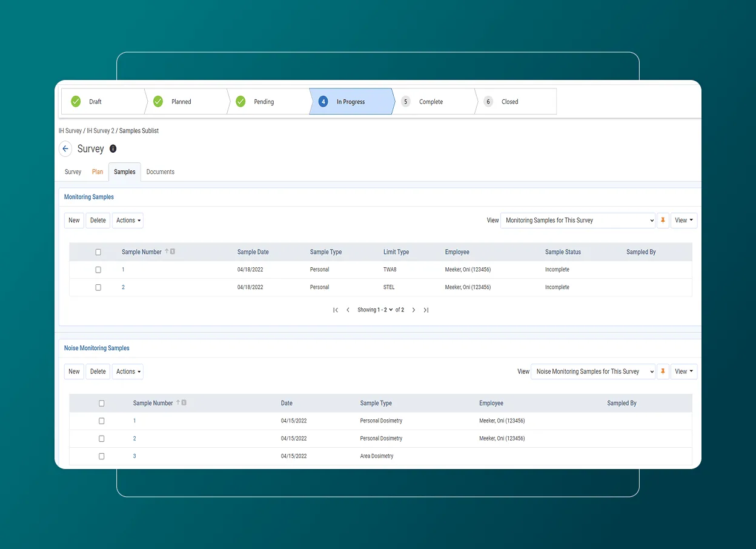This screenshot has height=549, width=756.
Task: Check the row for noise sample 3
Action: click(x=101, y=456)
